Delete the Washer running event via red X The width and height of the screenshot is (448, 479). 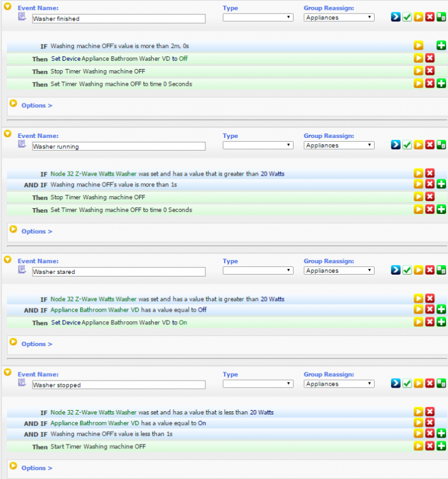coord(430,145)
